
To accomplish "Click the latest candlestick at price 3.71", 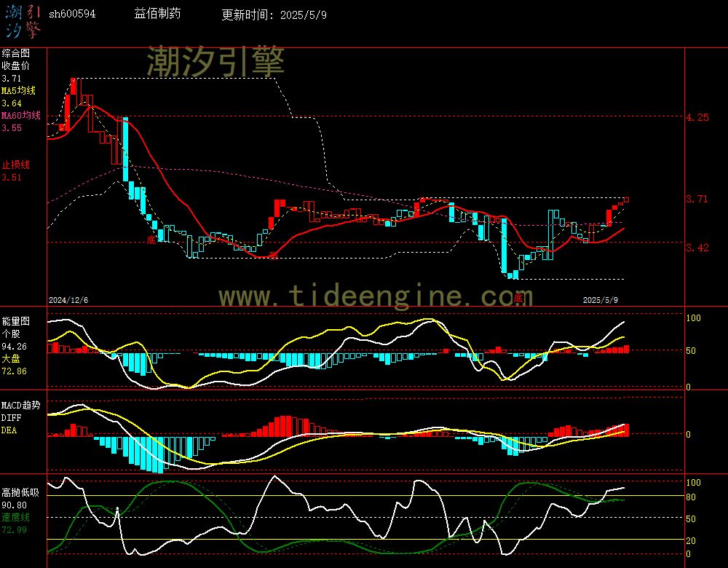I will [626, 200].
